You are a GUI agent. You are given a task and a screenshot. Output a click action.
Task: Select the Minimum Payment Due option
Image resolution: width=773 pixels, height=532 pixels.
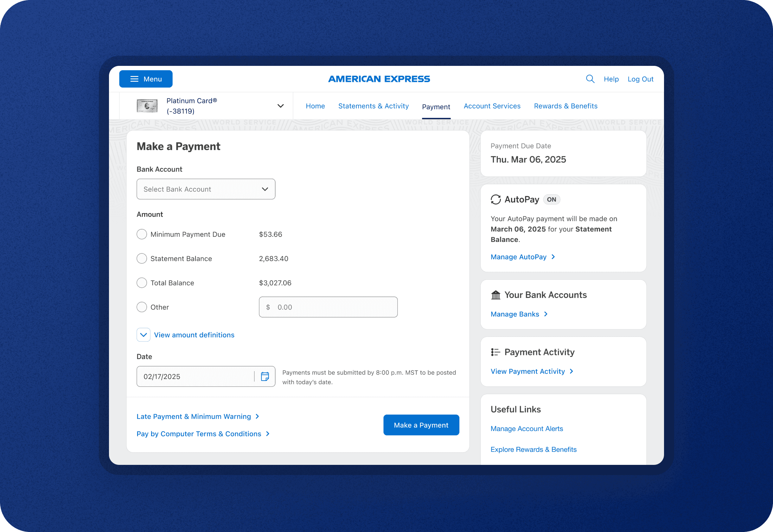coord(142,234)
